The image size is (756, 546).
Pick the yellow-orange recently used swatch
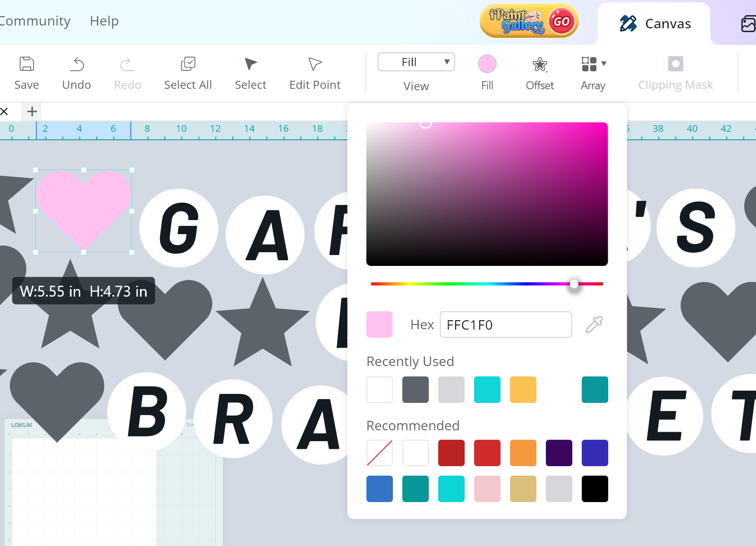pos(523,390)
